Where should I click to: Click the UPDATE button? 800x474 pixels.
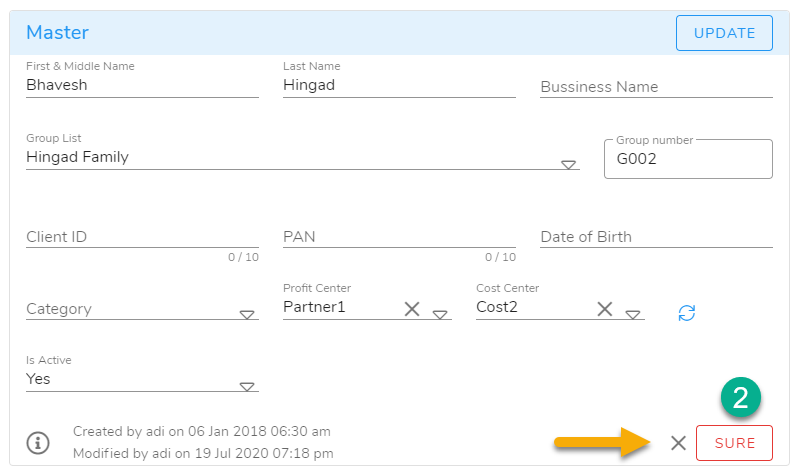tap(724, 33)
